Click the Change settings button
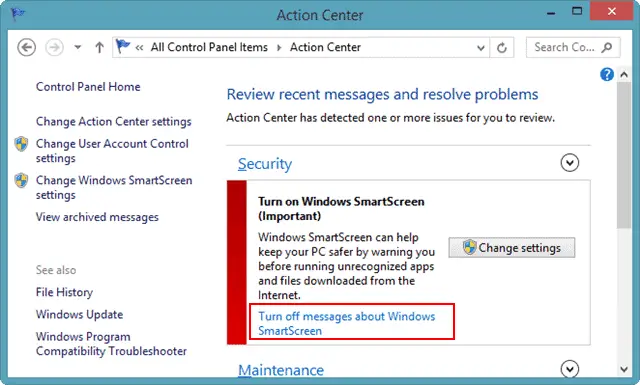640x385 pixels. tap(511, 247)
